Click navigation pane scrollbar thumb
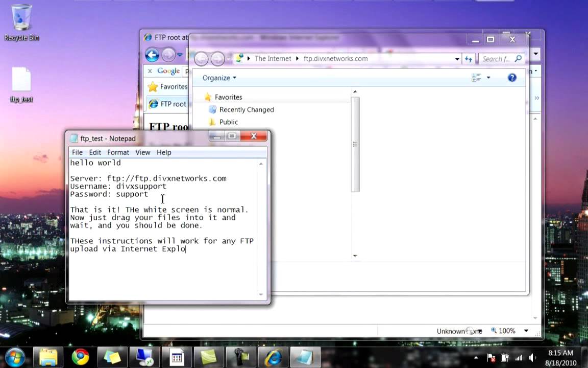Viewport: 588px width, 368px height. 355,145
